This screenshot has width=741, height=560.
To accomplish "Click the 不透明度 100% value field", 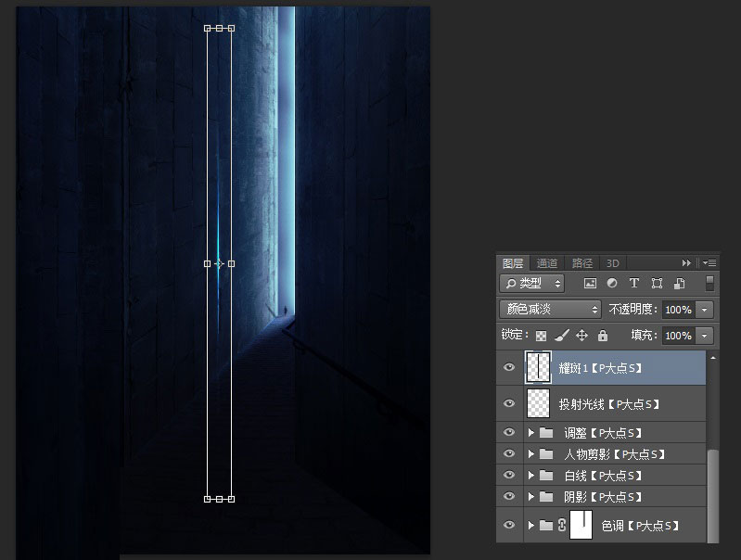I will (679, 310).
